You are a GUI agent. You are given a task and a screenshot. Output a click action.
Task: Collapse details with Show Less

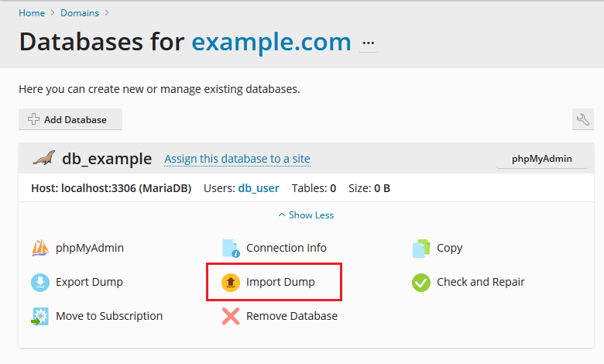306,215
